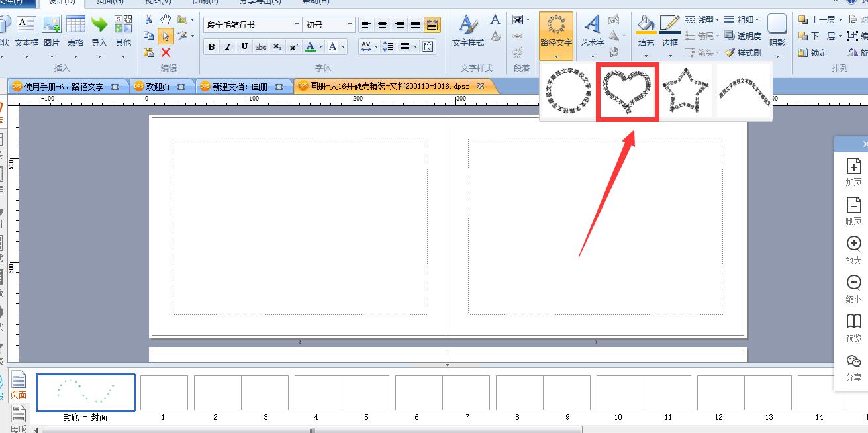Toggle bold text formatting

pos(211,46)
